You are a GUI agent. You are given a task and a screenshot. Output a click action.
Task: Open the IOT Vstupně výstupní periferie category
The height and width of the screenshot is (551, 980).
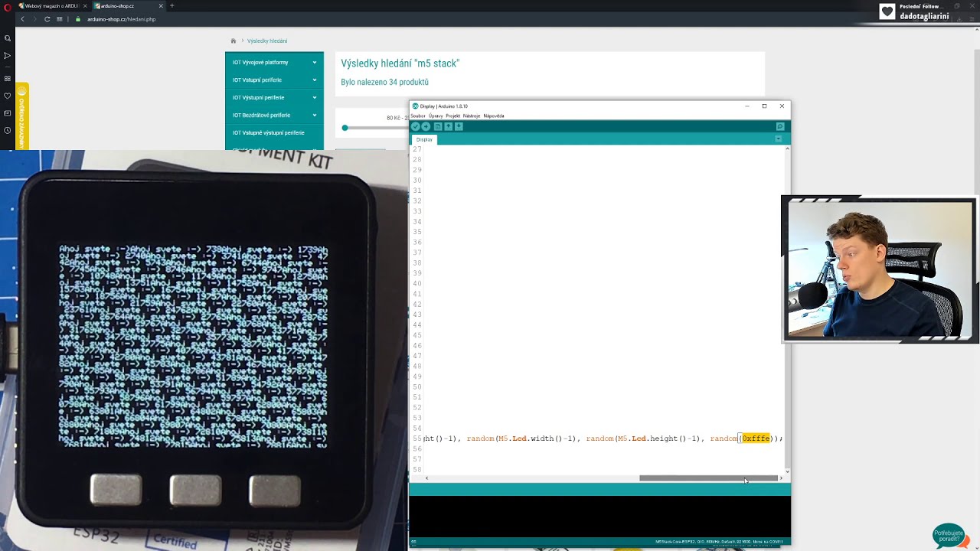pyautogui.click(x=268, y=132)
